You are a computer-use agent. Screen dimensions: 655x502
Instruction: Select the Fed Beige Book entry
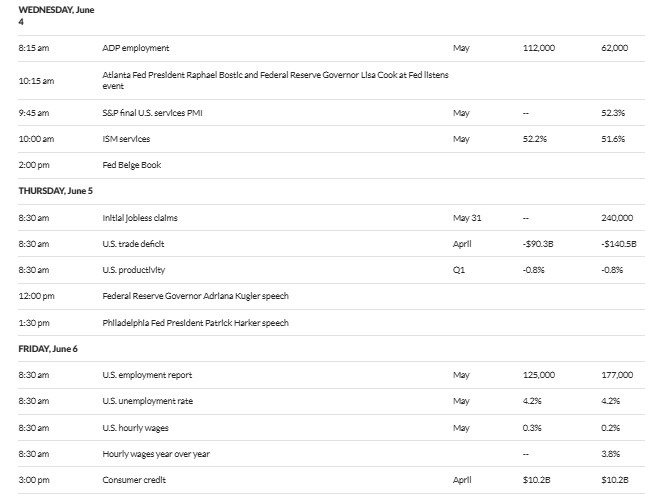(x=132, y=165)
